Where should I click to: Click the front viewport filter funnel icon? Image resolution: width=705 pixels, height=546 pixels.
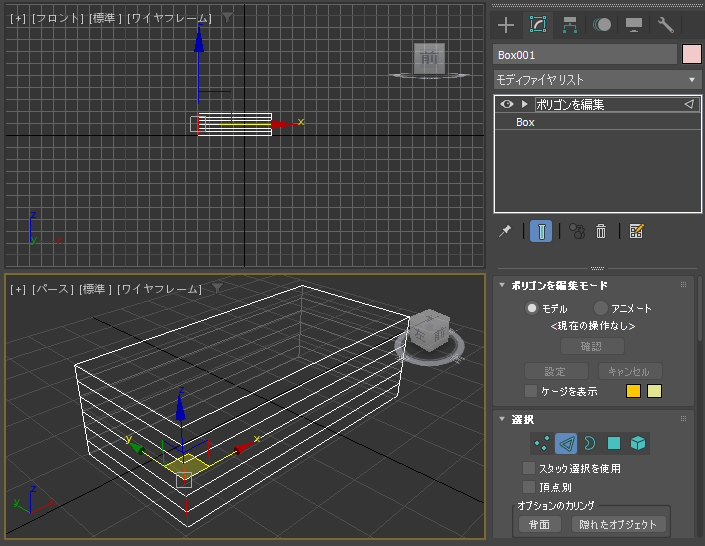(228, 18)
